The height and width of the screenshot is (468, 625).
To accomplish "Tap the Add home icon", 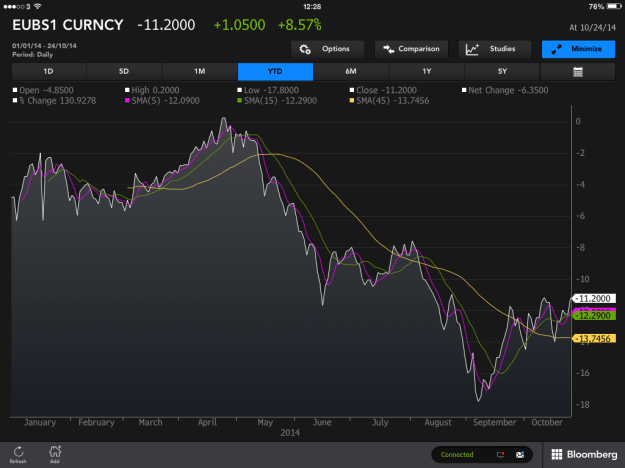I will [55, 454].
